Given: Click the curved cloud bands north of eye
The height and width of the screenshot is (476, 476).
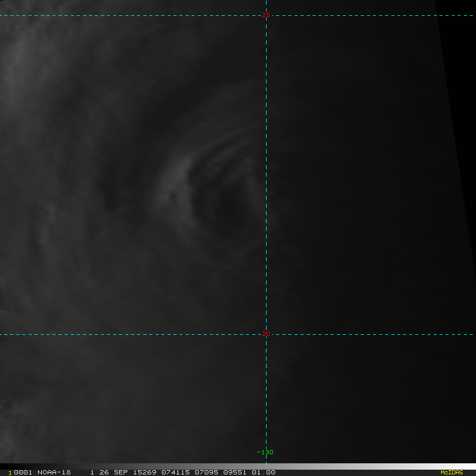Looking at the screenshot, I should 222,153.
